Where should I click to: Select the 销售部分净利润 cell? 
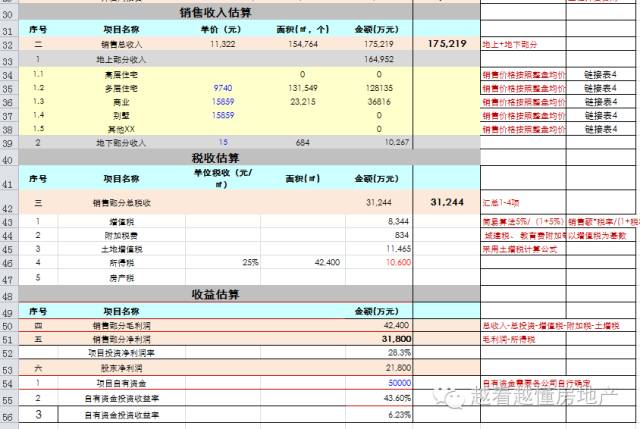pos(121,339)
